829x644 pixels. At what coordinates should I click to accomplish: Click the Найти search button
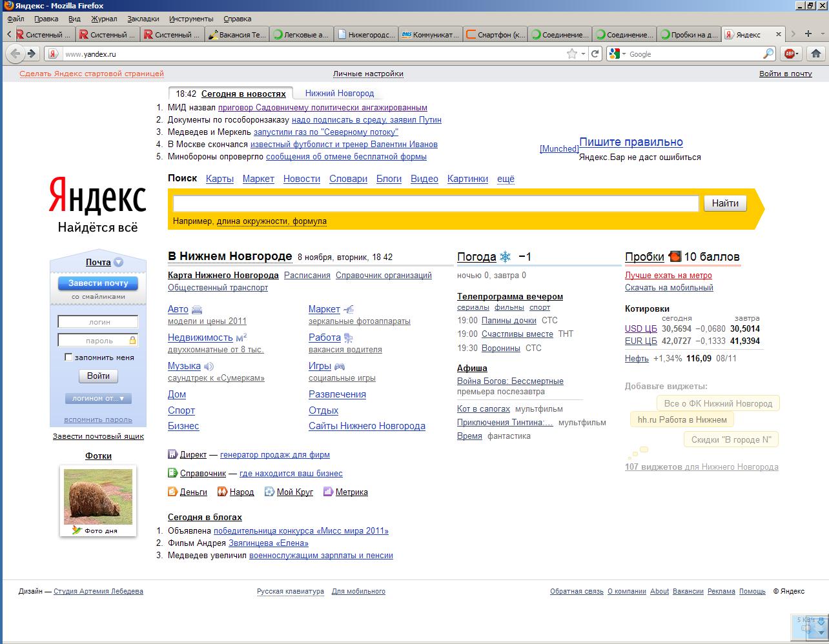click(x=725, y=203)
